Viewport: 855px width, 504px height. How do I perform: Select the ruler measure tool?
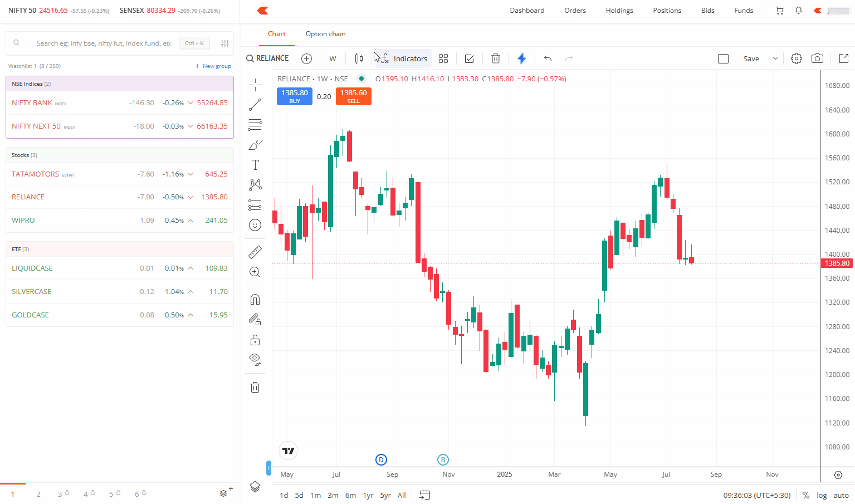[255, 252]
